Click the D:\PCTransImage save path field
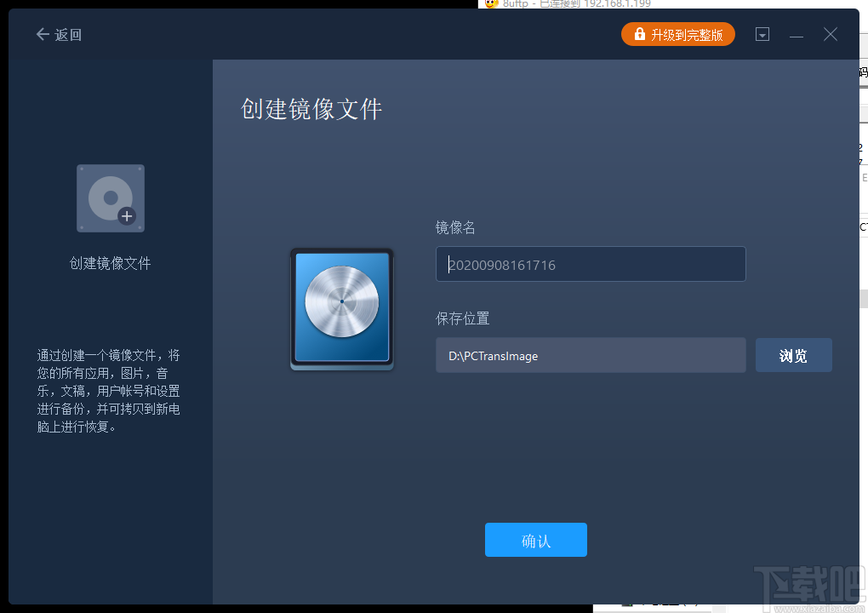This screenshot has height=613, width=868. [x=591, y=355]
